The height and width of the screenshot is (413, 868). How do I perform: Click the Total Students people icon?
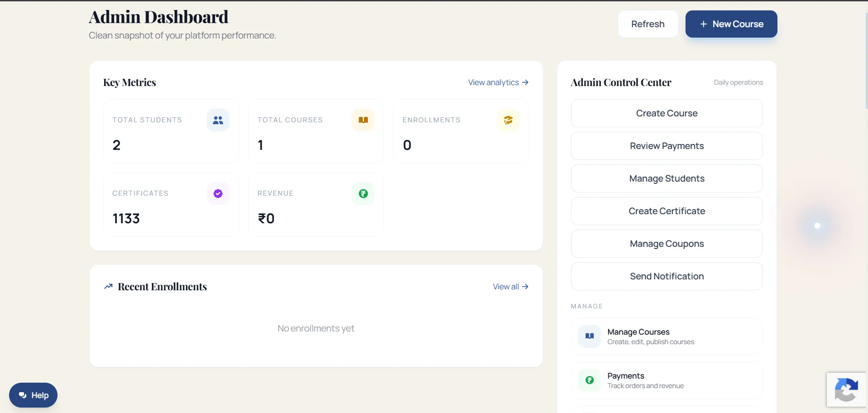[218, 120]
